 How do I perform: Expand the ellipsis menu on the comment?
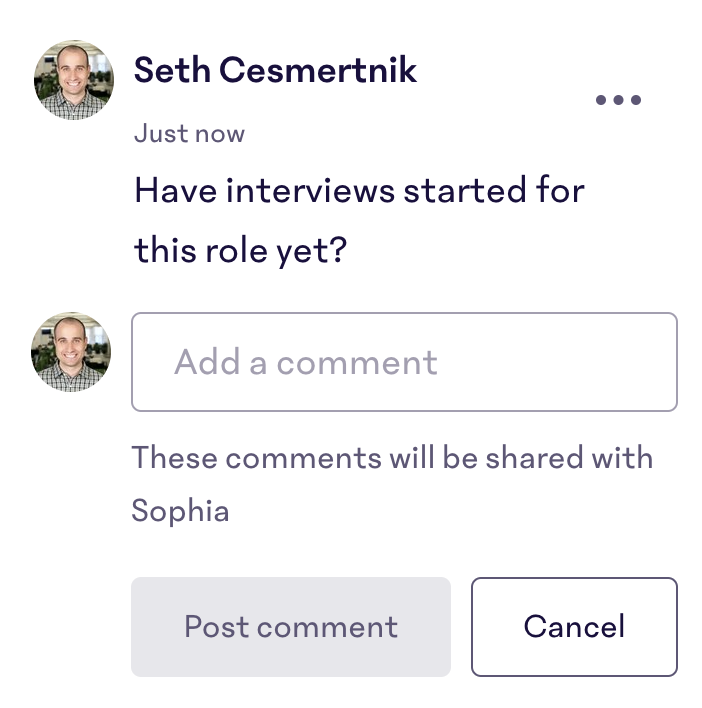pyautogui.click(x=618, y=100)
